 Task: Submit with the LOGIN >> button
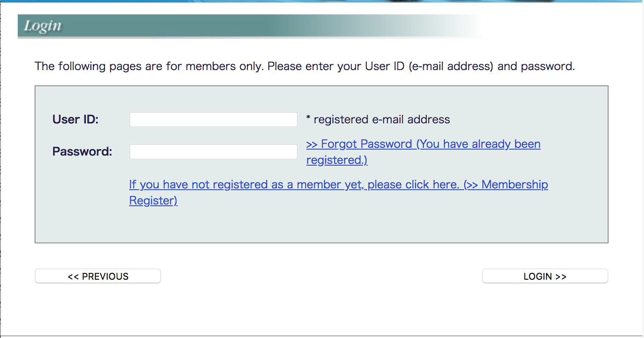pos(545,276)
